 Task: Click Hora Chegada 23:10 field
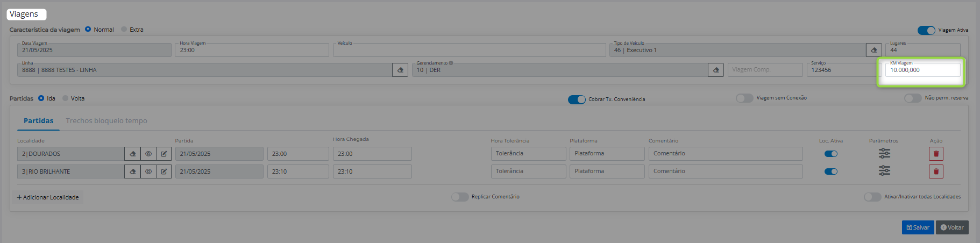tap(372, 171)
